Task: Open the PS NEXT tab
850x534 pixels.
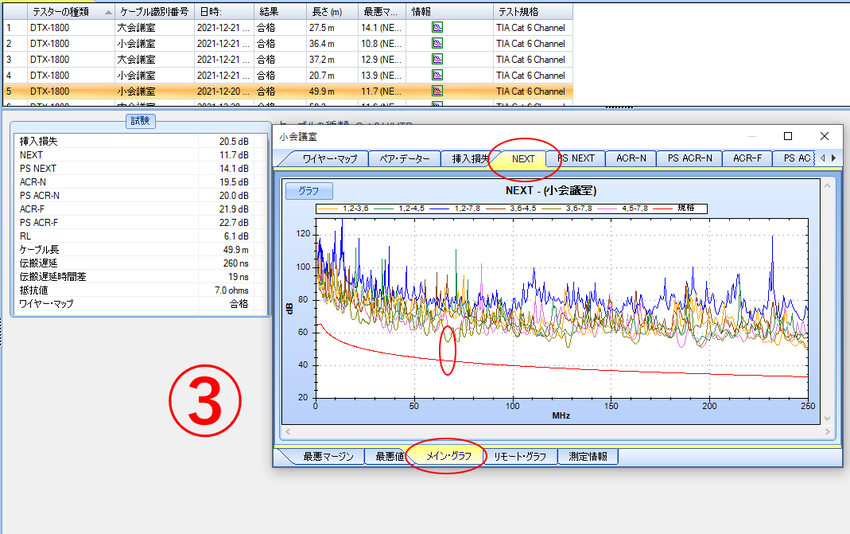Action: 576,158
